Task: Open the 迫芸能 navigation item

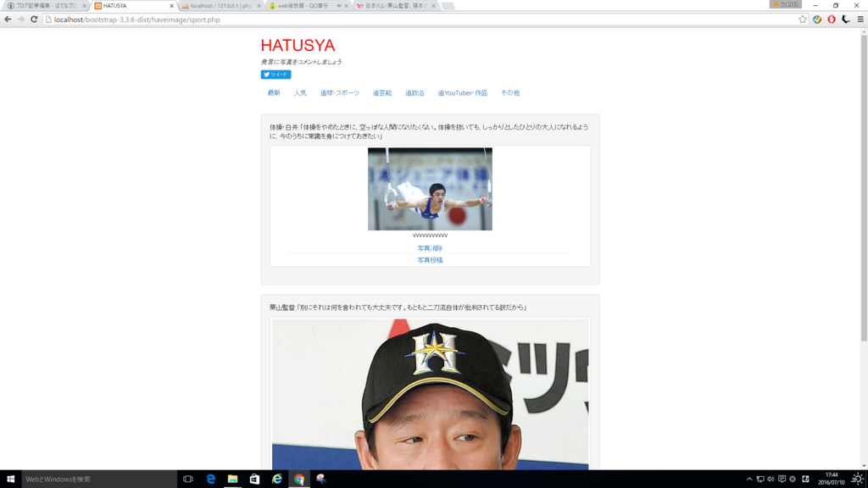Action: (382, 93)
